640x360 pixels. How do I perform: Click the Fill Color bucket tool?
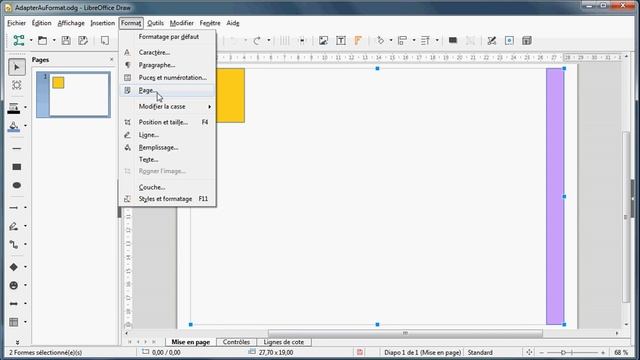[x=13, y=127]
